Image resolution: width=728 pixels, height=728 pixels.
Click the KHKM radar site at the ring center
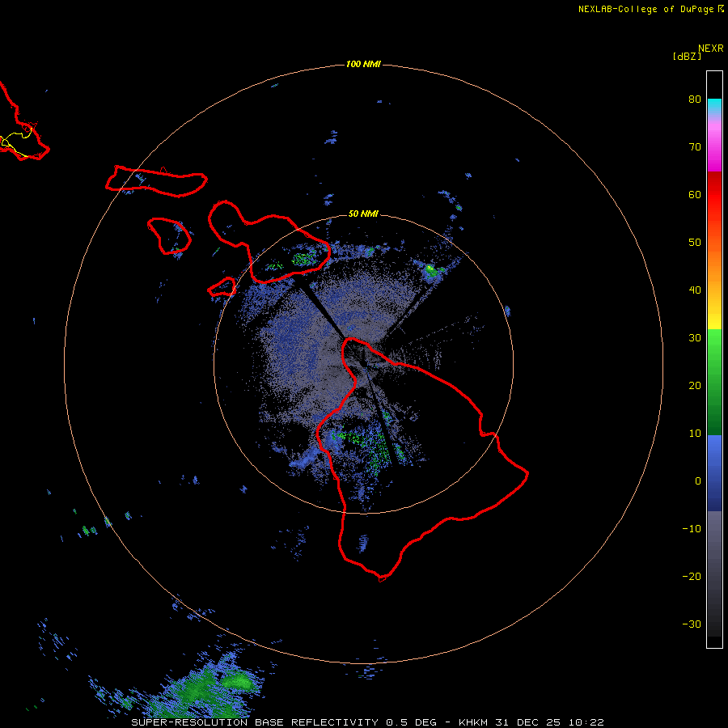pyautogui.click(x=363, y=363)
